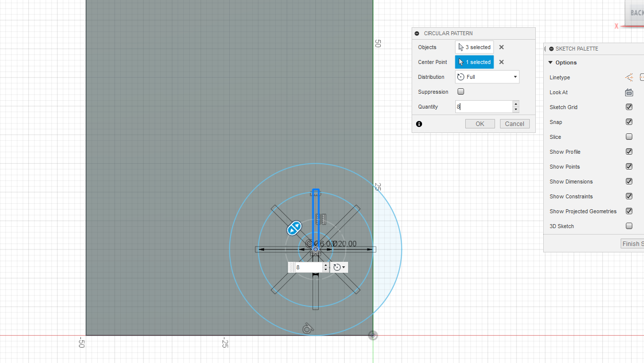Click OK in Circular Pattern dialog
644x363 pixels.
(x=480, y=124)
